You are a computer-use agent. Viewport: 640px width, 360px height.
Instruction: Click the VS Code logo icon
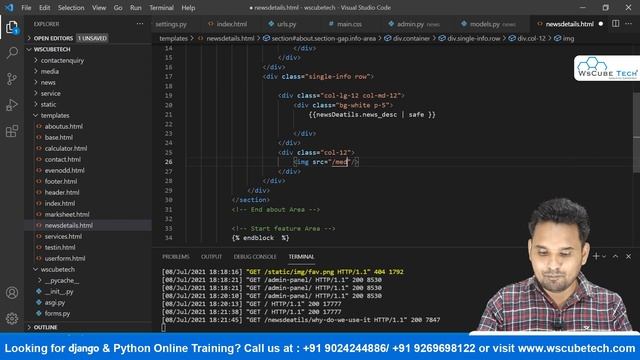coord(9,7)
